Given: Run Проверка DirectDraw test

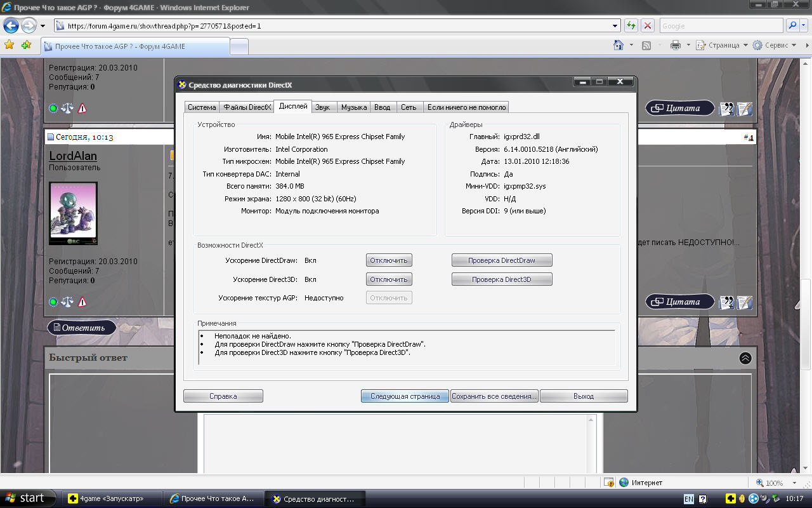Looking at the screenshot, I should coord(502,260).
